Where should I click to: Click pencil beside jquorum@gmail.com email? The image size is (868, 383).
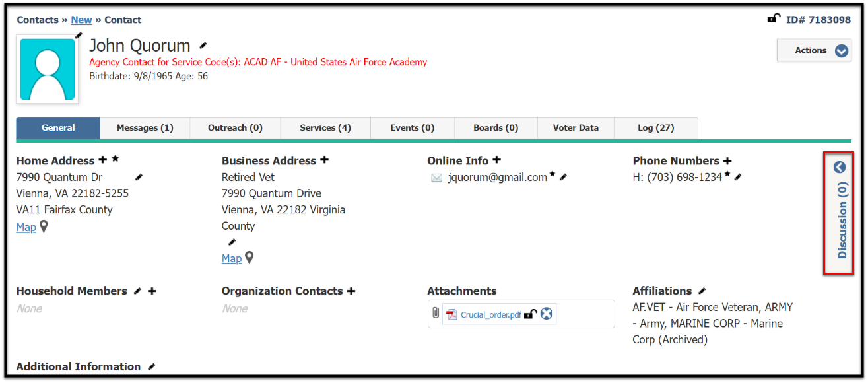click(563, 177)
